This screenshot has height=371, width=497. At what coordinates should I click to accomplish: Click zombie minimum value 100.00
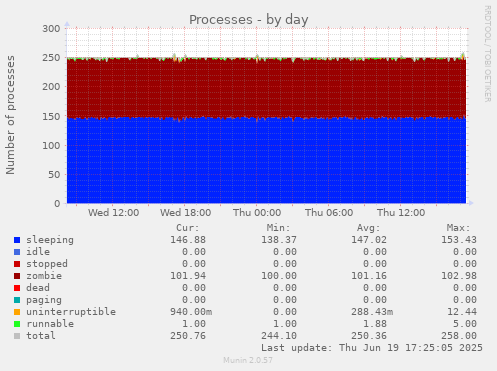point(279,276)
